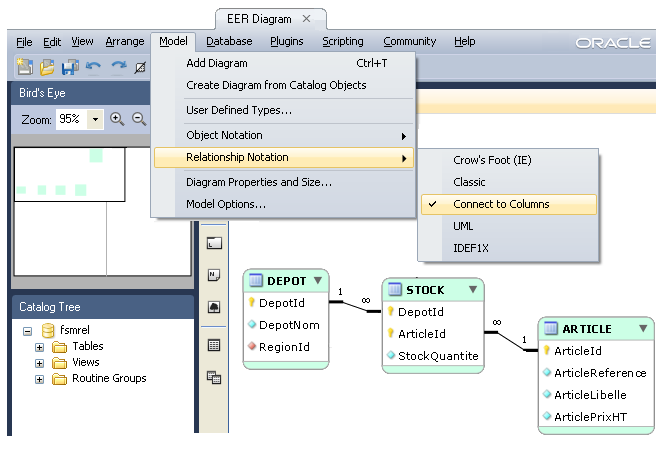Open the Database menu
The width and height of the screenshot is (668, 460).
tap(229, 41)
